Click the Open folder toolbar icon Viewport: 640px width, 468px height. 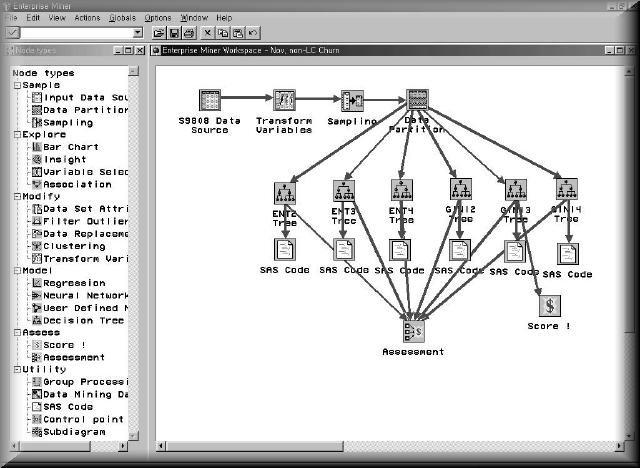159,33
